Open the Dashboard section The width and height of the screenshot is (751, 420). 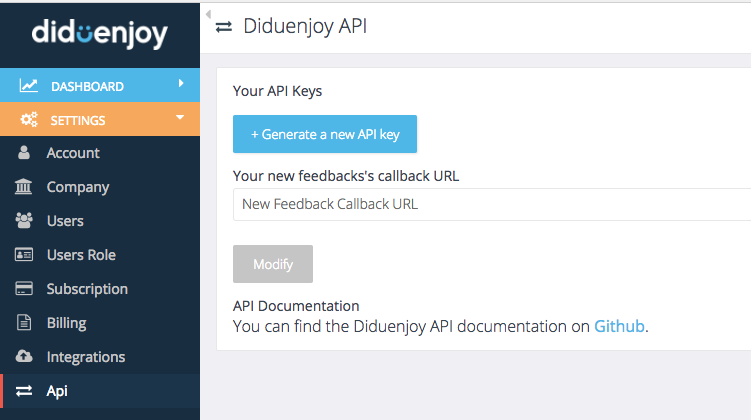coord(100,85)
